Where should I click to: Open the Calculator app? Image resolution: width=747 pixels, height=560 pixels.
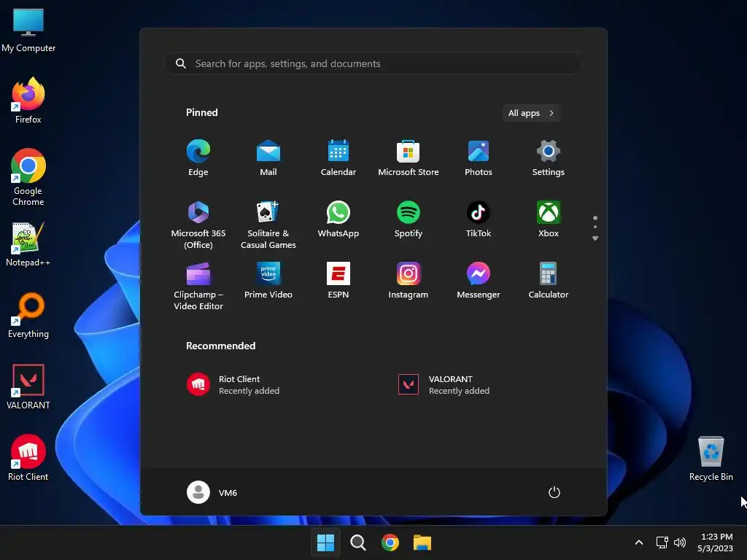click(549, 281)
